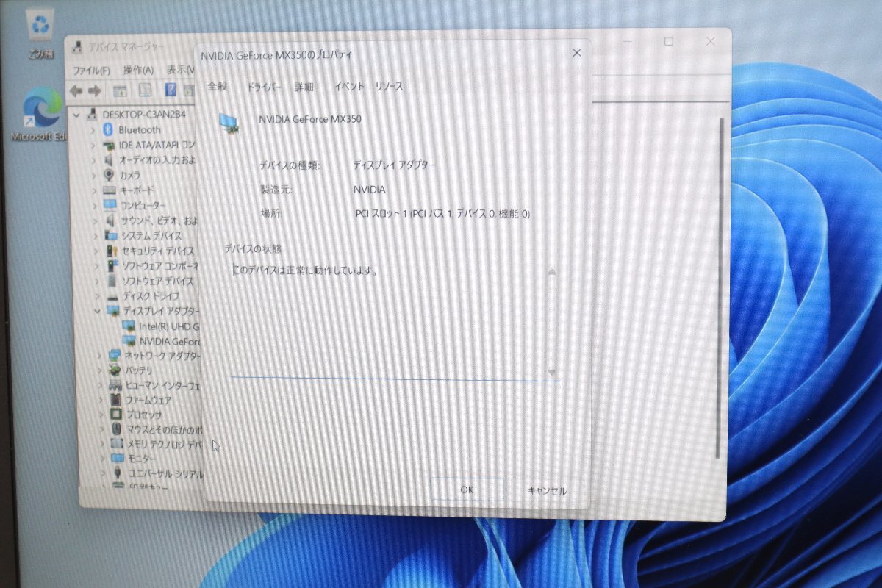Image resolution: width=882 pixels, height=588 pixels.
Task: Click the Properties toolbar icon in Device Manager
Action: point(145,90)
